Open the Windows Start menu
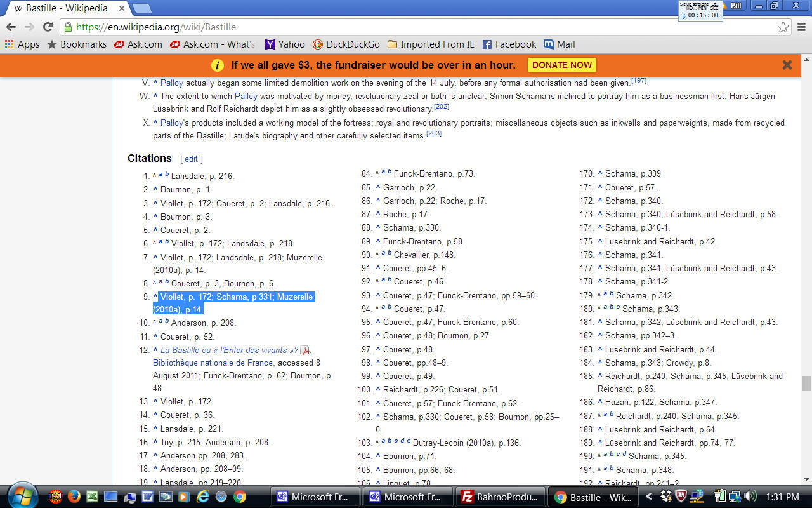 pyautogui.click(x=23, y=496)
